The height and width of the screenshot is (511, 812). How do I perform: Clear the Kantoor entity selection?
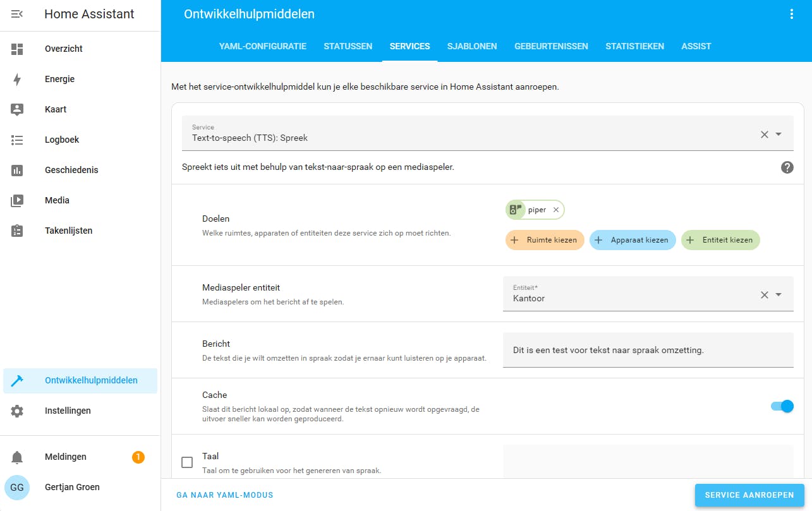point(764,294)
